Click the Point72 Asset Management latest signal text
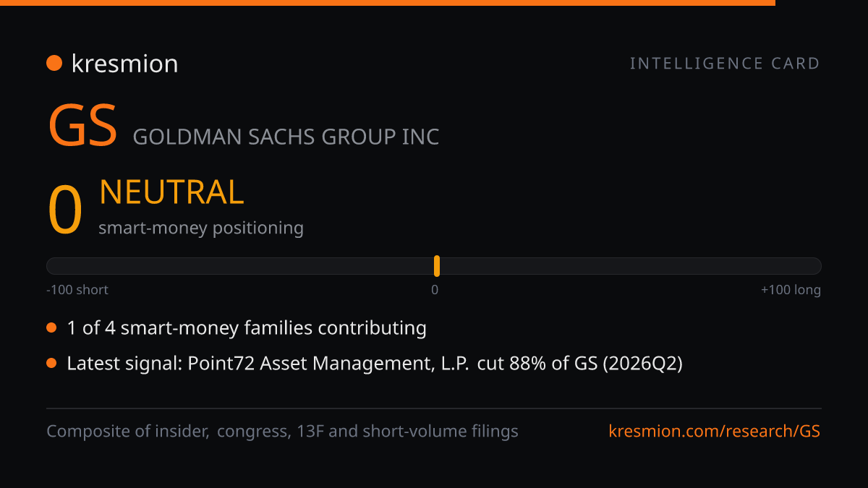Viewport: 868px width, 488px height. (375, 364)
